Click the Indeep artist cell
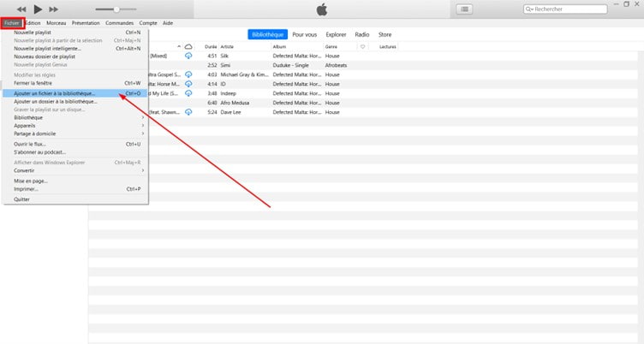 [x=229, y=93]
